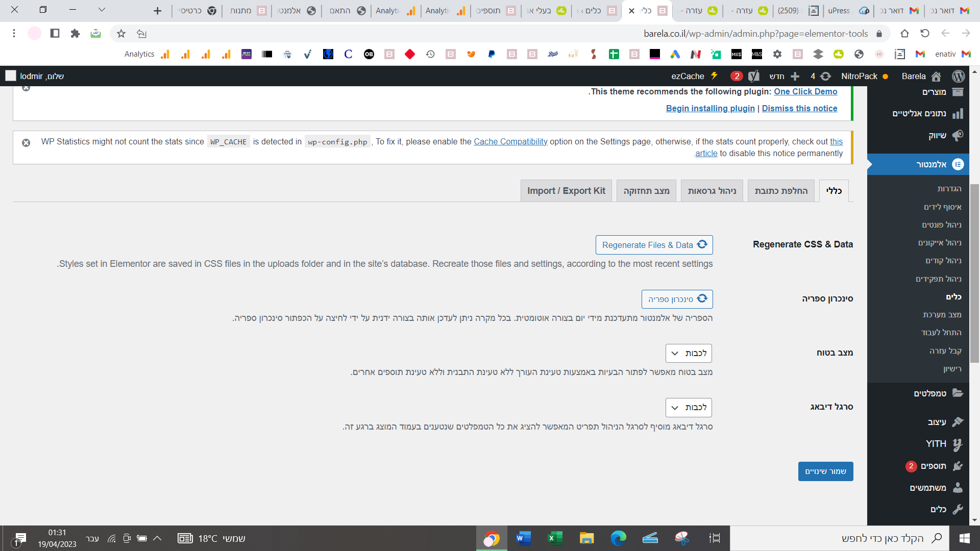The image size is (980, 551).
Task: Expand the safe mode dropdown
Action: [689, 353]
